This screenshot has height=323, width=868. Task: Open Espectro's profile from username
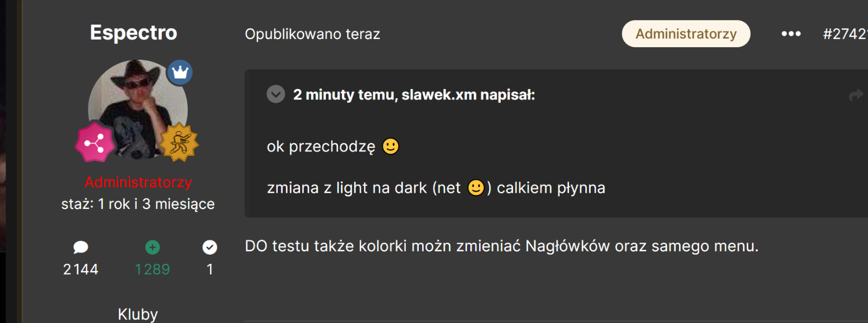tap(133, 33)
